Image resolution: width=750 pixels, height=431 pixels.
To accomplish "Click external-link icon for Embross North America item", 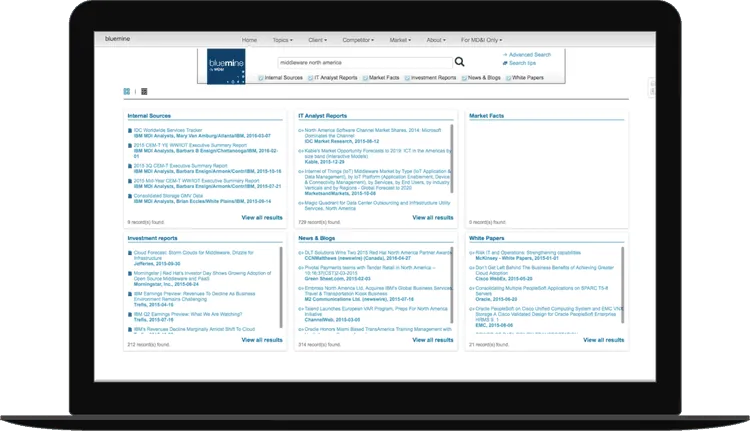I will [x=301, y=288].
